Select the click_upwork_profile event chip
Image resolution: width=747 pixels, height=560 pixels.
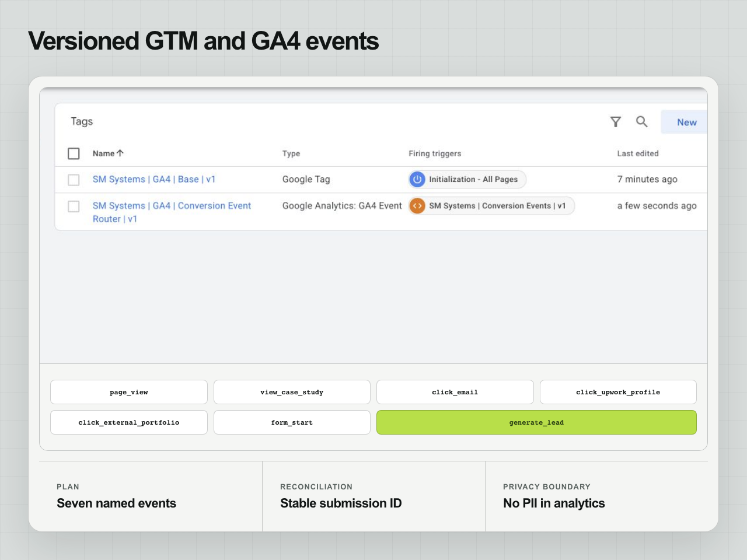click(618, 392)
